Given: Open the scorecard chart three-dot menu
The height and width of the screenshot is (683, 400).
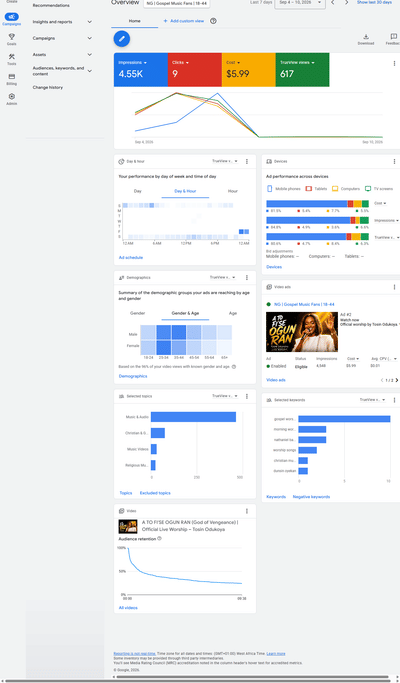Looking at the screenshot, I should pyautogui.click(x=395, y=64).
